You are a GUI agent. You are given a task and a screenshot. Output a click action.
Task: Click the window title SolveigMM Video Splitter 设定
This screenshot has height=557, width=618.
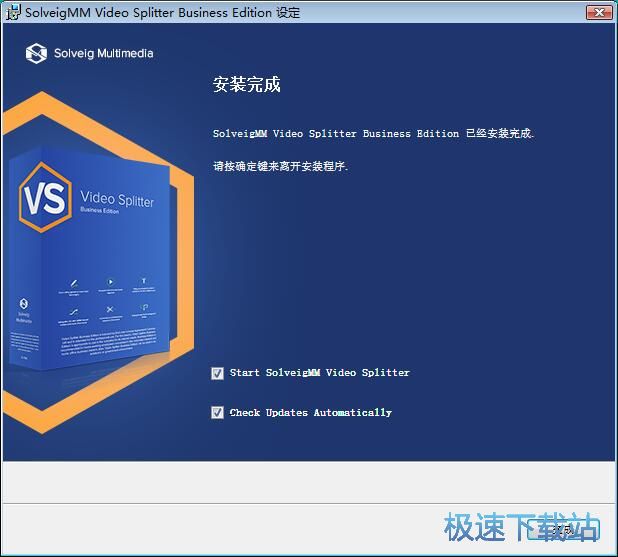(162, 13)
